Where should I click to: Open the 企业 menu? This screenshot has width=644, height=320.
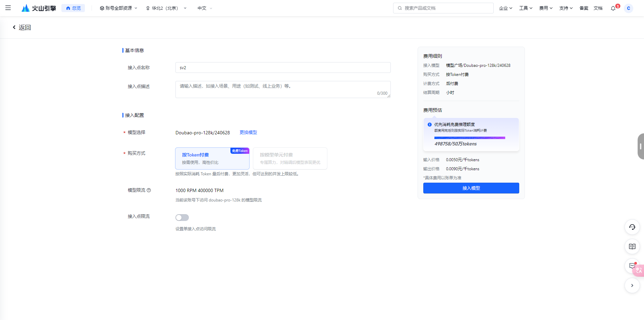point(505,8)
